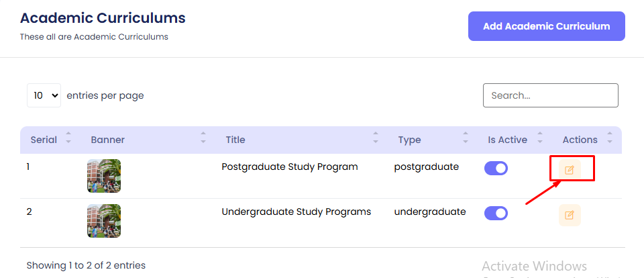Click edit icon for Undergraduate Study Programs
This screenshot has height=278, width=644.
[x=570, y=215]
